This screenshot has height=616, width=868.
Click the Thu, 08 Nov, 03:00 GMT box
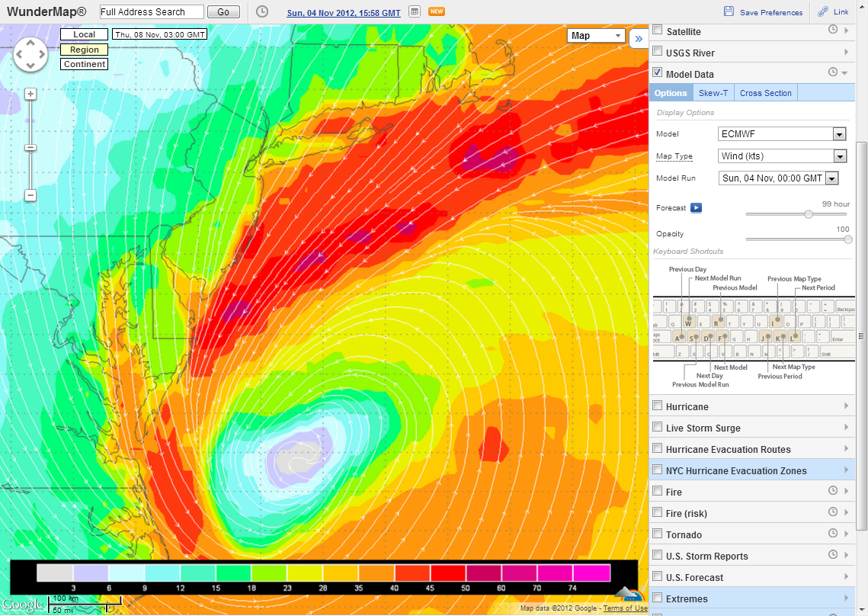pos(160,34)
